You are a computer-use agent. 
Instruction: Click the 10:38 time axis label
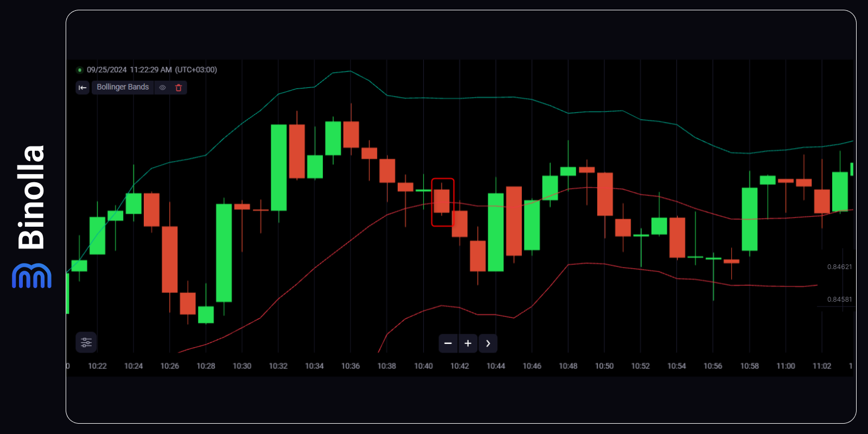[x=387, y=366]
